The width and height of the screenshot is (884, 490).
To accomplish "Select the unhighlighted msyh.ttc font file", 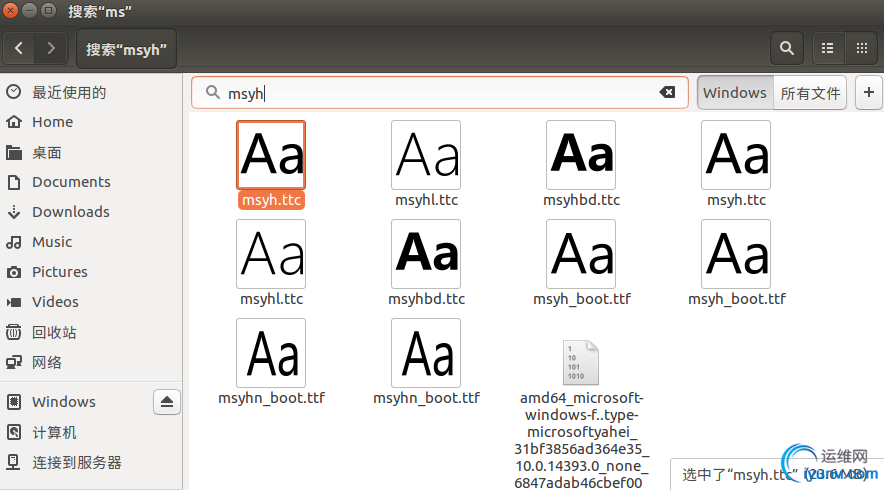I will click(736, 165).
